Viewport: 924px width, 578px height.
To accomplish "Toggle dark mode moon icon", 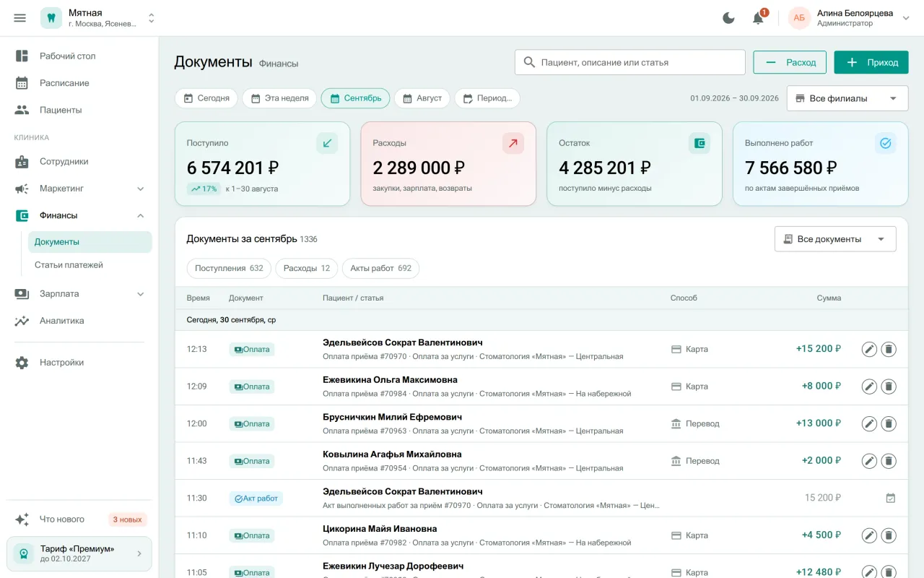I will (729, 18).
